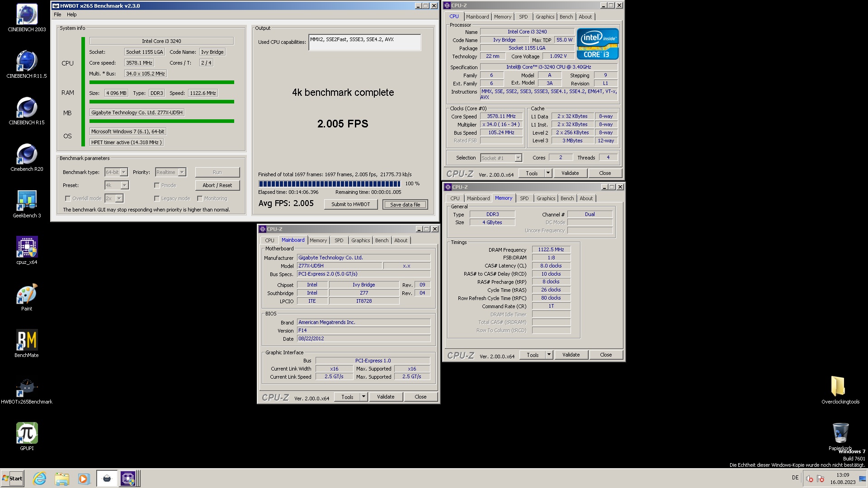The height and width of the screenshot is (488, 868).
Task: Click DRAM Frequency 1122.5 MHz value
Action: [551, 249]
